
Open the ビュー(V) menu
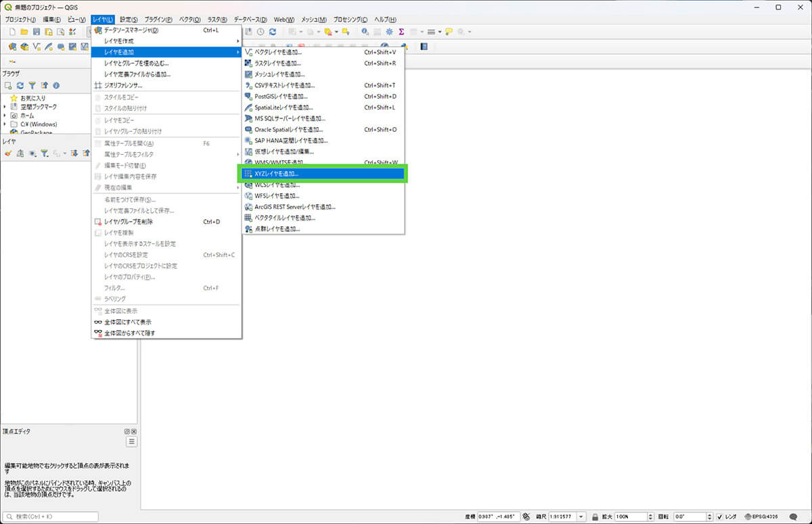(76, 20)
